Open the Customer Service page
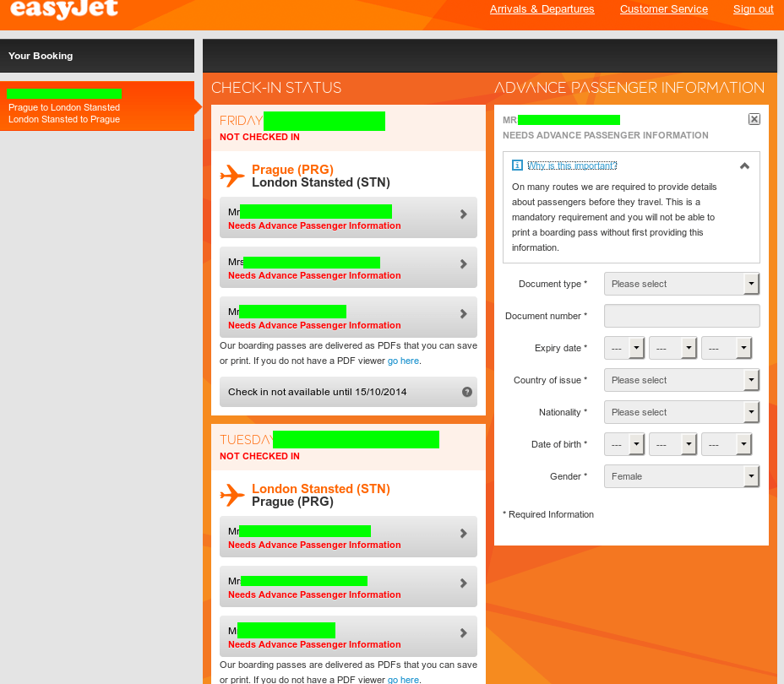Viewport: 784px width, 684px height. 664,9
